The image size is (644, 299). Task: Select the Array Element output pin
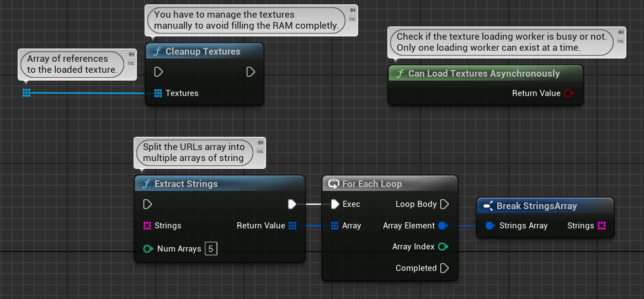pos(443,226)
